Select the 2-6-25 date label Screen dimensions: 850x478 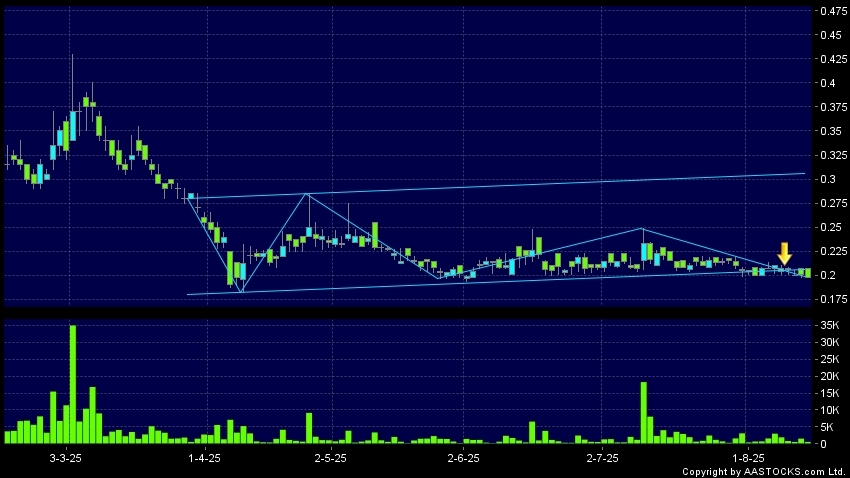click(463, 458)
